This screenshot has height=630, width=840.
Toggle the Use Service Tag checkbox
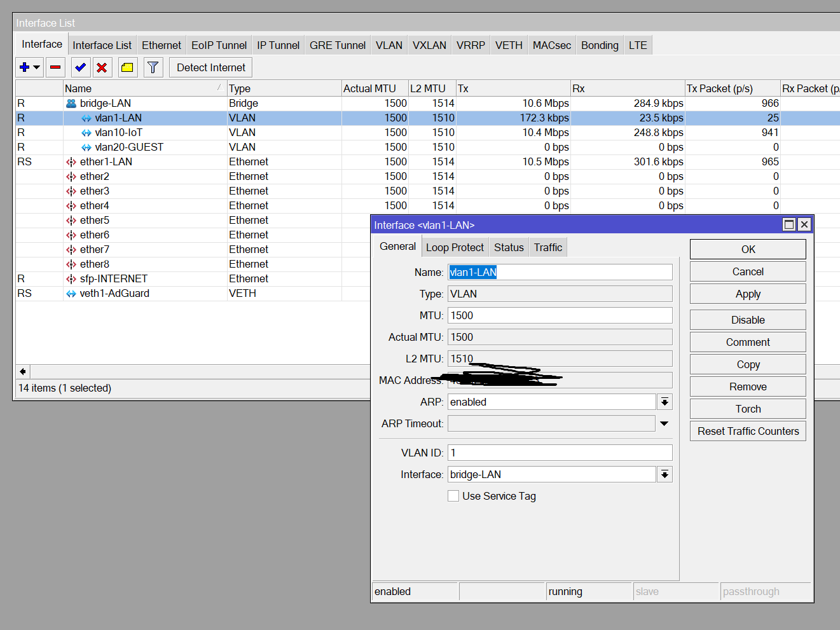click(x=453, y=496)
